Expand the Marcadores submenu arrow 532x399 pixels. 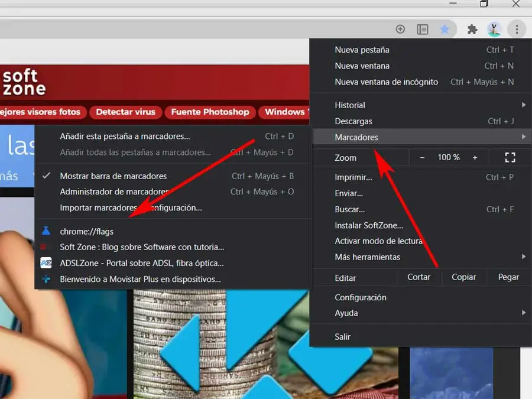pyautogui.click(x=524, y=137)
